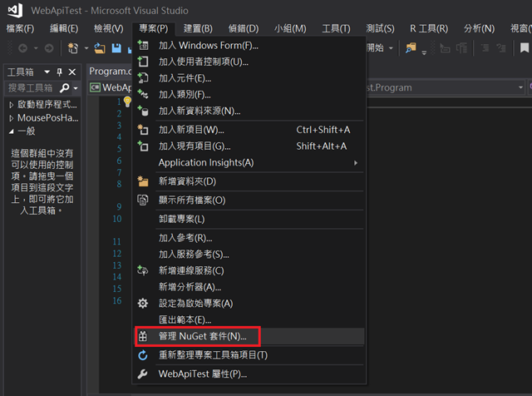Screen dimensions: 532x396
Task: Click line number 10 in the editor
Action: click(117, 219)
